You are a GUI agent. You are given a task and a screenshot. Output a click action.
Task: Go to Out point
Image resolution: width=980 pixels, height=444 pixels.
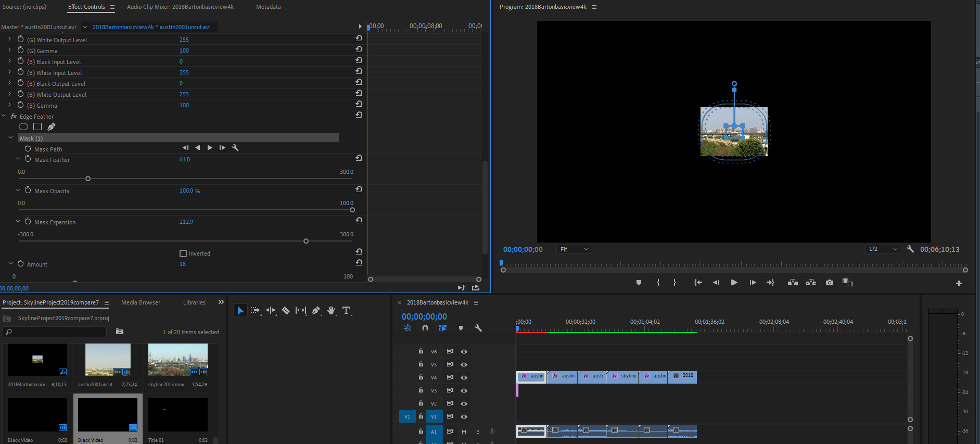pos(770,283)
